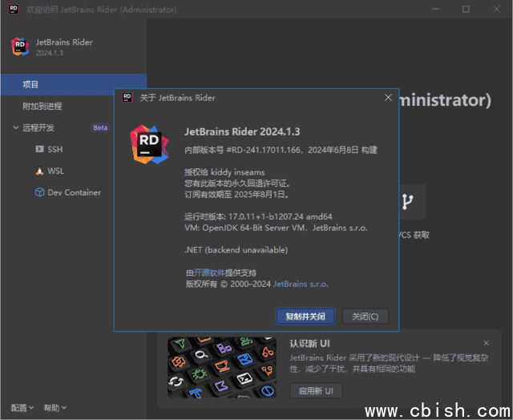
Task: Click the Rider logo in the sidebar header
Action: click(x=20, y=46)
